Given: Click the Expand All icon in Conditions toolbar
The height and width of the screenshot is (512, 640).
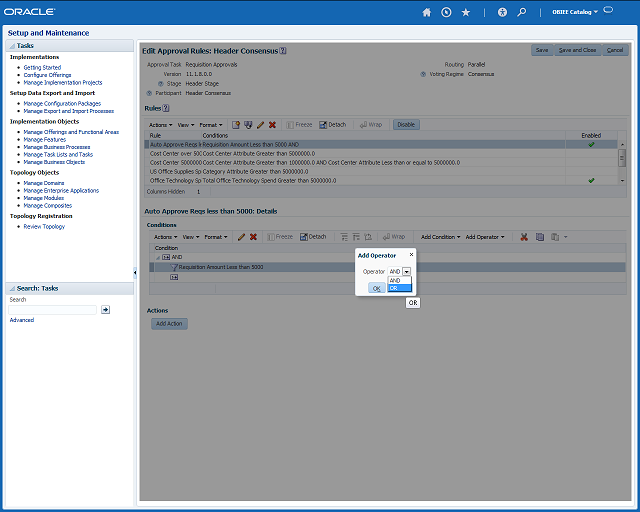Looking at the screenshot, I should (x=344, y=237).
